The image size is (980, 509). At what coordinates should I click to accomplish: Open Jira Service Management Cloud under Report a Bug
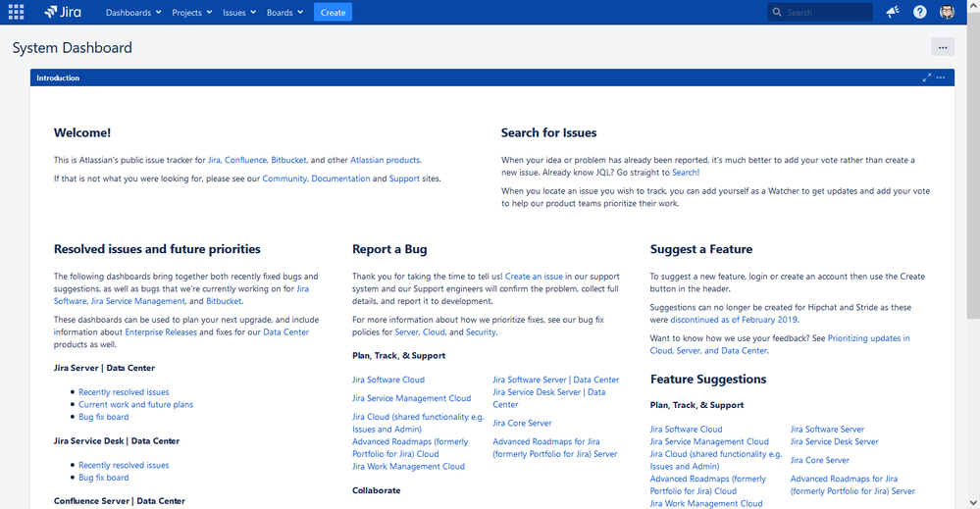pyautogui.click(x=411, y=398)
